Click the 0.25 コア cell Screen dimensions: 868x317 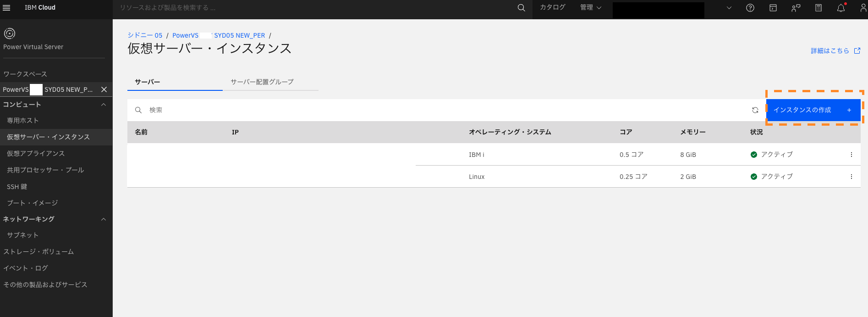click(633, 177)
